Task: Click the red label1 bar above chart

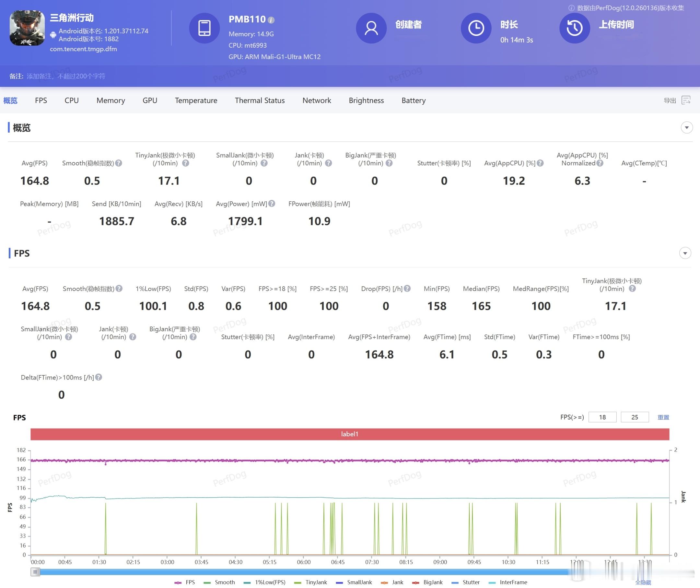Action: (x=349, y=434)
